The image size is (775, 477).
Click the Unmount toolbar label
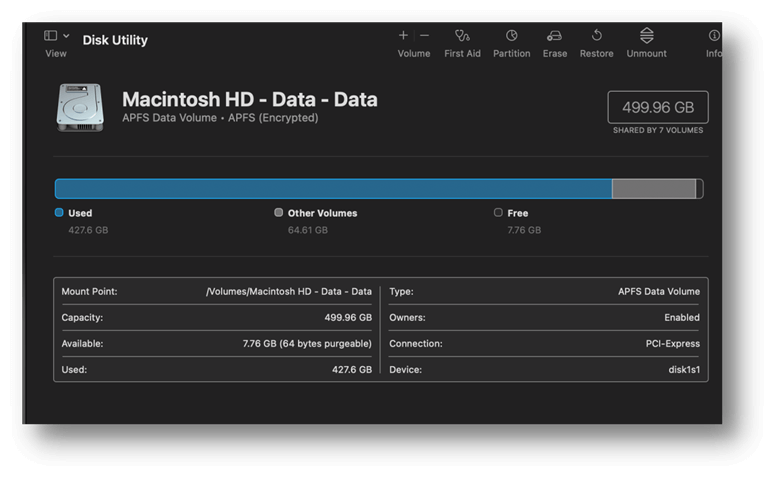point(646,53)
